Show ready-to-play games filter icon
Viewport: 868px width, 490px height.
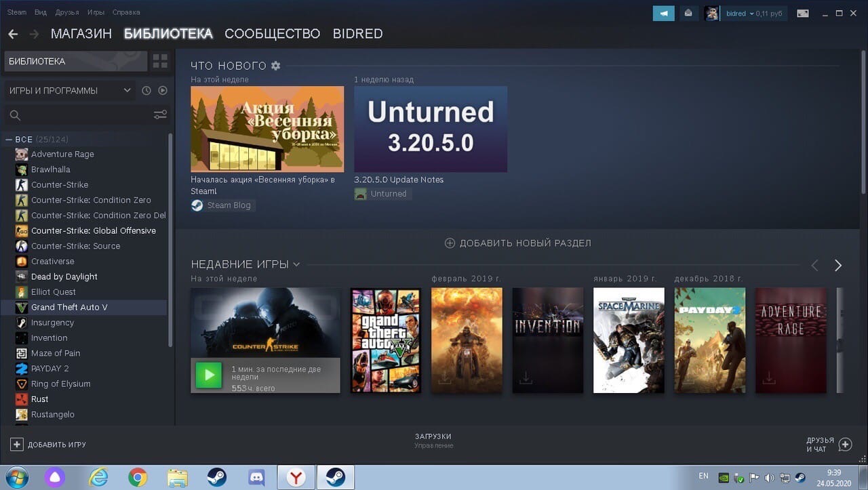click(163, 91)
